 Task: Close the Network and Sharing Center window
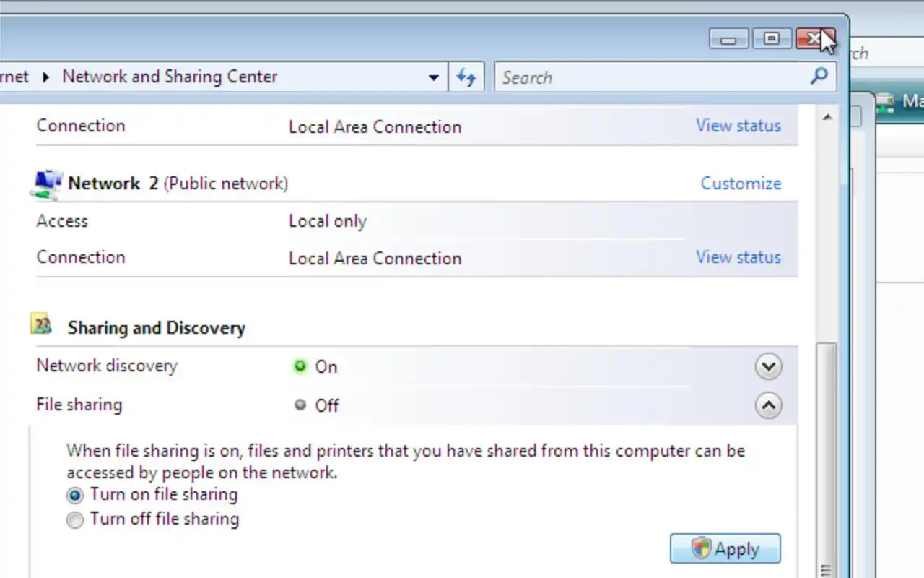pos(815,39)
